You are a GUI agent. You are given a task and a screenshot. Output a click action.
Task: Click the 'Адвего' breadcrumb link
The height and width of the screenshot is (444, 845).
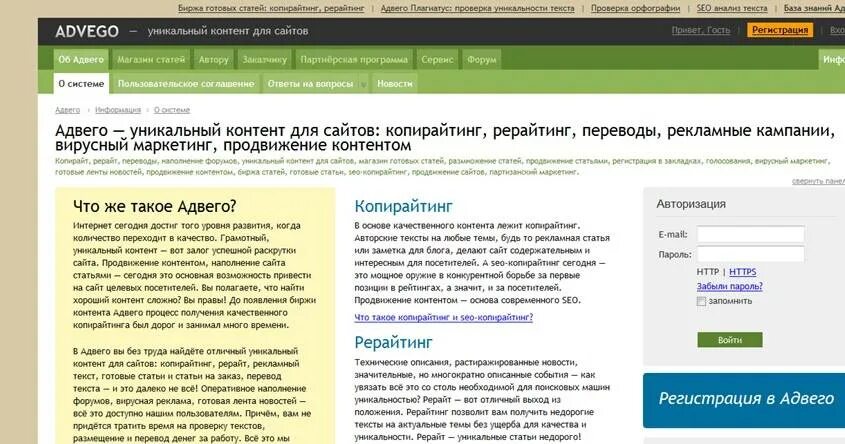coord(67,110)
